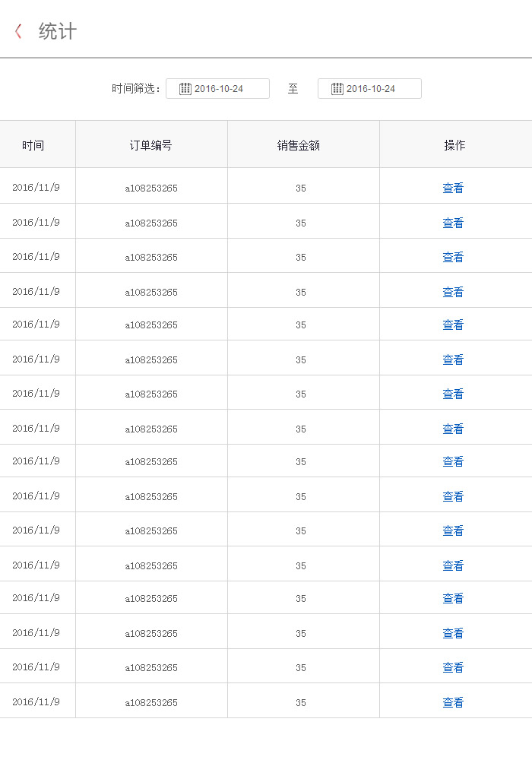Click the 订单编号 column header
The width and height of the screenshot is (532, 760).
(x=150, y=145)
